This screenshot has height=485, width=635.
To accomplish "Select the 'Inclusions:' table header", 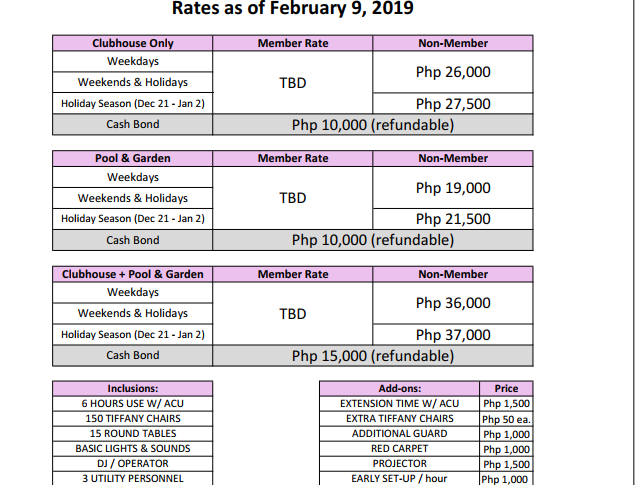I will (133, 388).
